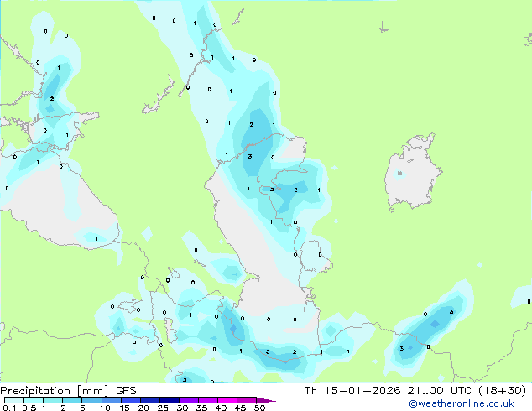Image resolution: width=532 pixels, height=411 pixels.
Task: Pick the 0.1–0.5 mm legend swatch
Action: 14,400
